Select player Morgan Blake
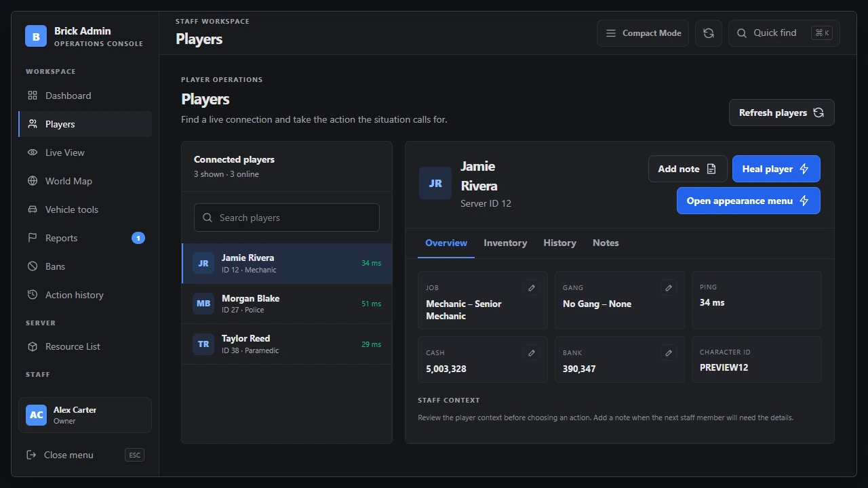The height and width of the screenshot is (488, 868). point(287,304)
